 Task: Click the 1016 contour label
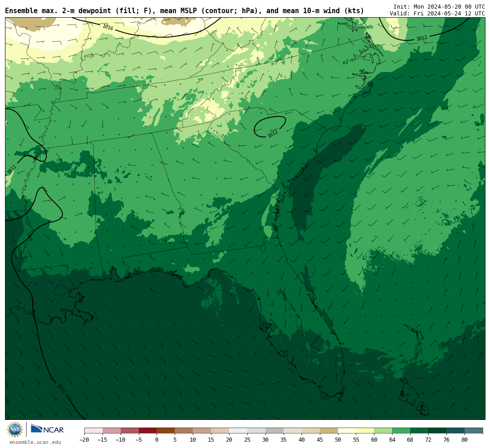(x=108, y=27)
